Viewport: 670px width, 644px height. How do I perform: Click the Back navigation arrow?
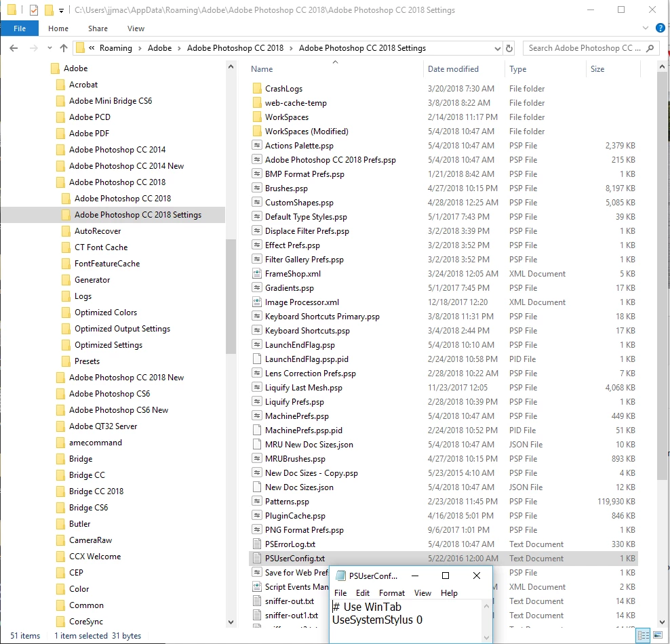[14, 48]
